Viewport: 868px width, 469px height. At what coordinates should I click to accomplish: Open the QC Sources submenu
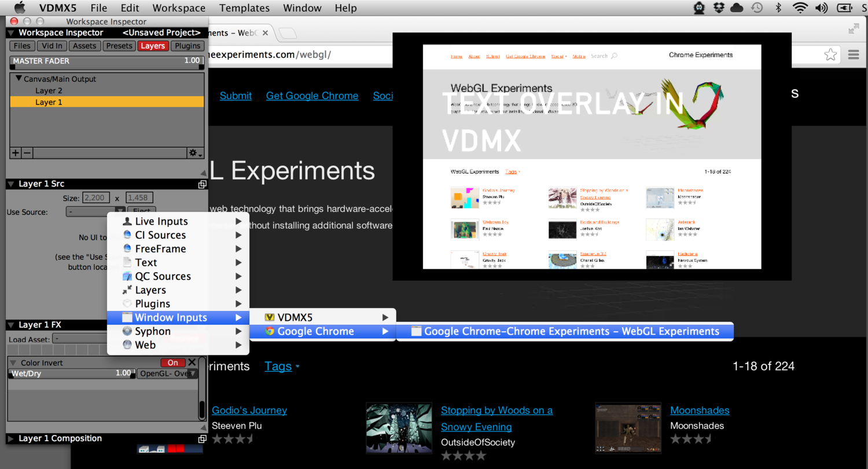178,276
